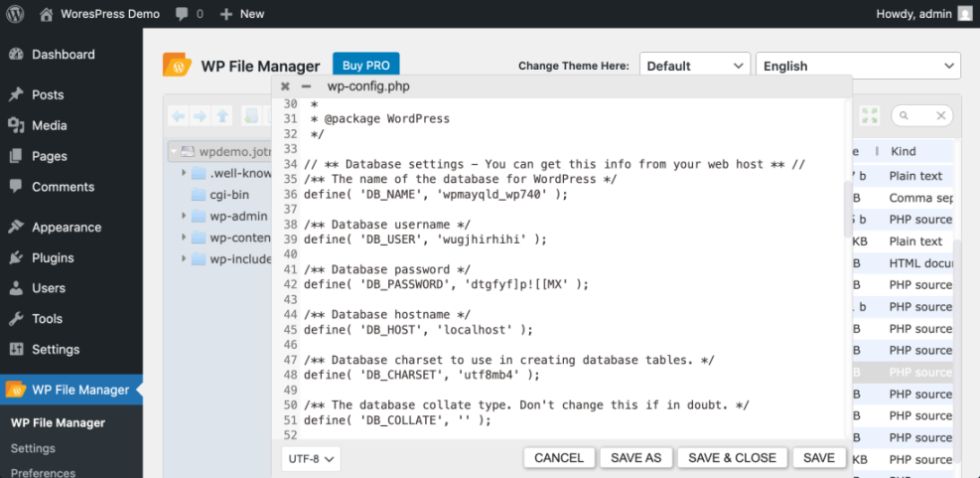This screenshot has width=980, height=478.
Task: Click the code editor vertical scrollbar
Action: tap(848, 209)
